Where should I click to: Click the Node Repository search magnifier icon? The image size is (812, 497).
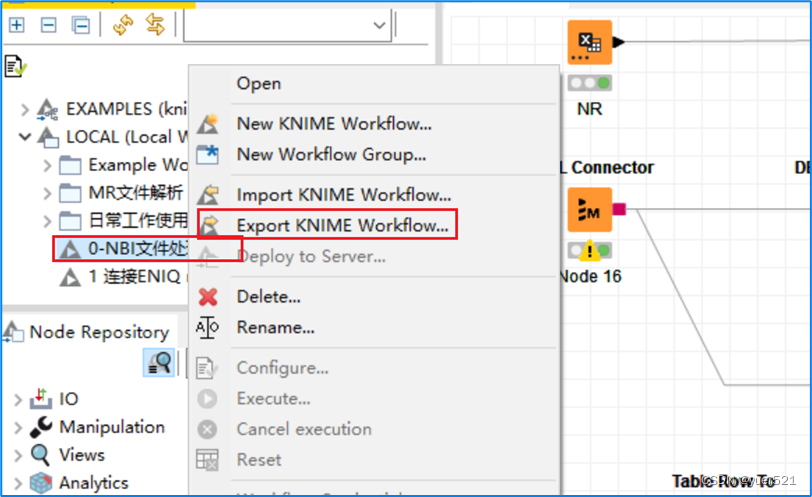click(159, 363)
